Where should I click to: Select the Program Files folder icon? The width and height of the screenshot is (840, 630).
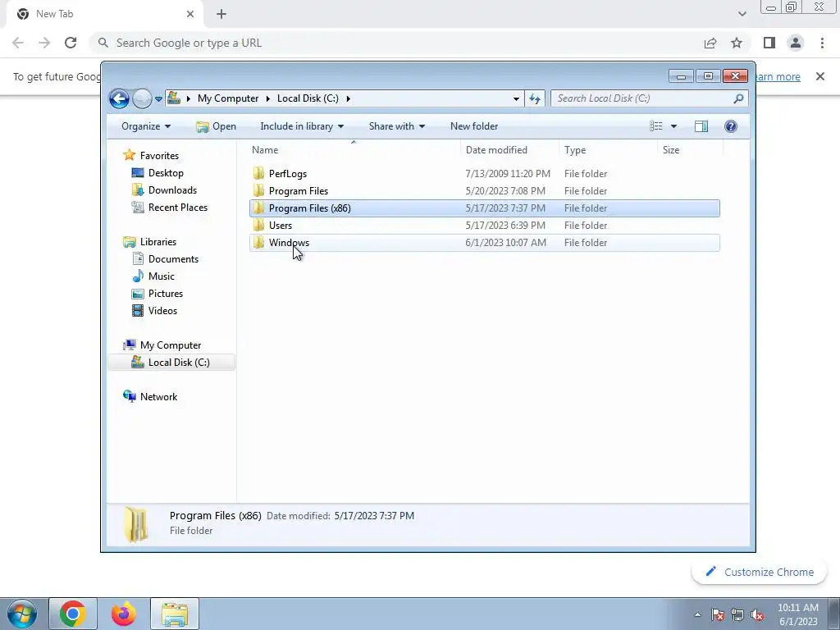click(x=258, y=190)
